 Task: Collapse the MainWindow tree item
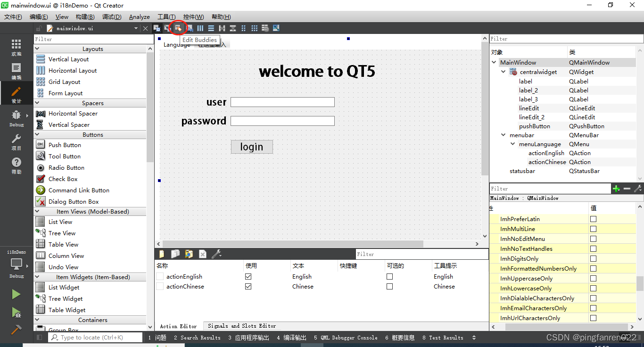tap(494, 62)
